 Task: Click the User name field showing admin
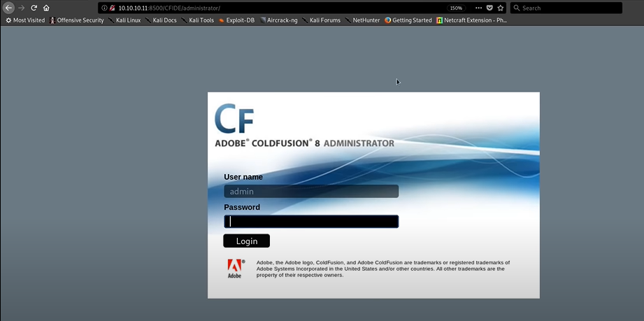click(311, 191)
